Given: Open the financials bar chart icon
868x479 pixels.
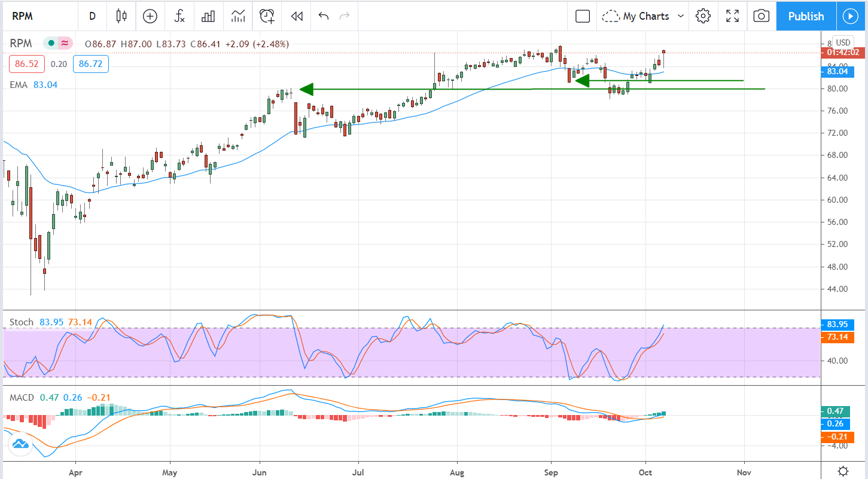Looking at the screenshot, I should click(x=208, y=16).
